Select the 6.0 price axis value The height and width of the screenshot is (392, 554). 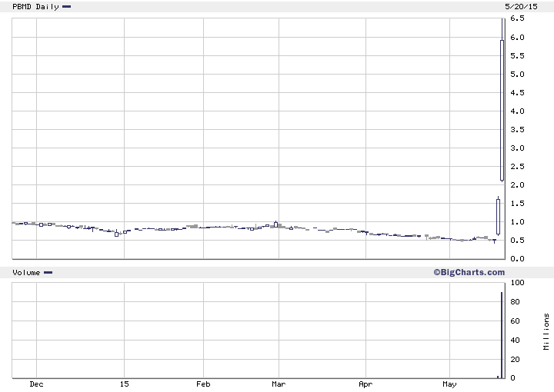coord(517,37)
